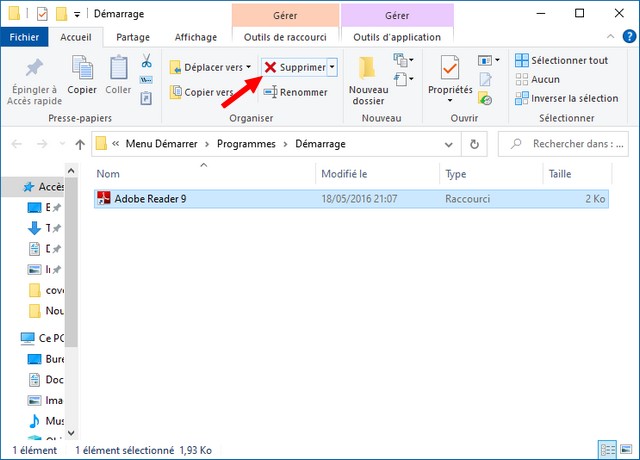Switch to details view icon in status bar
Screen dimensions: 640x460
pos(607,450)
